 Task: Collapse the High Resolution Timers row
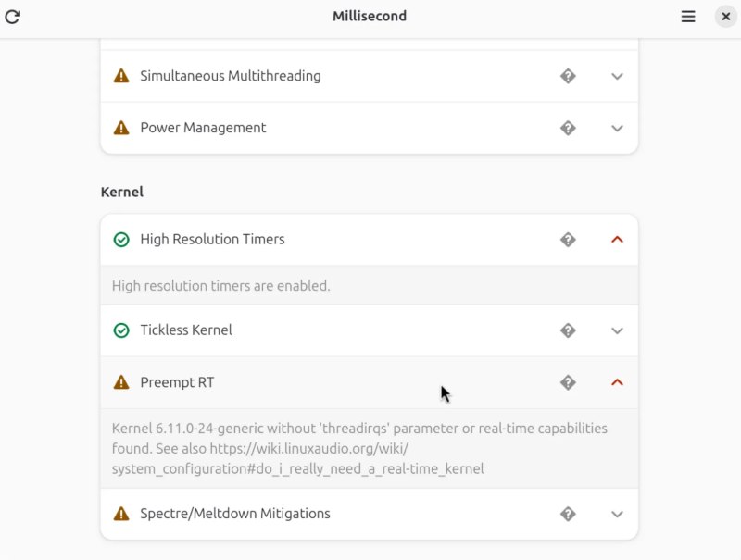618,239
